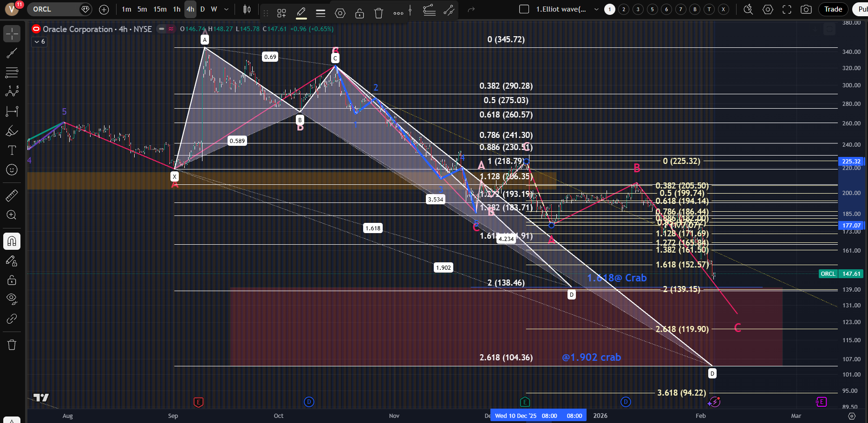Open the emoji icons tool
Screen dimensions: 868x423
[x=12, y=170]
